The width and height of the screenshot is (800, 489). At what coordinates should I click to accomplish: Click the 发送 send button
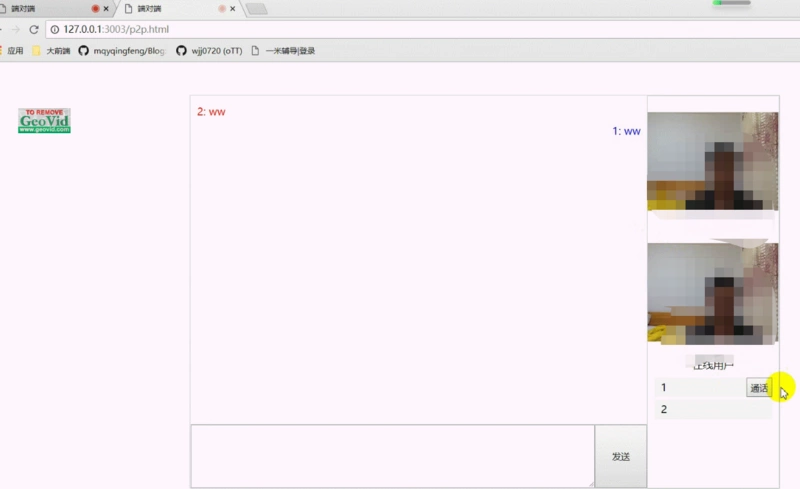coord(621,456)
